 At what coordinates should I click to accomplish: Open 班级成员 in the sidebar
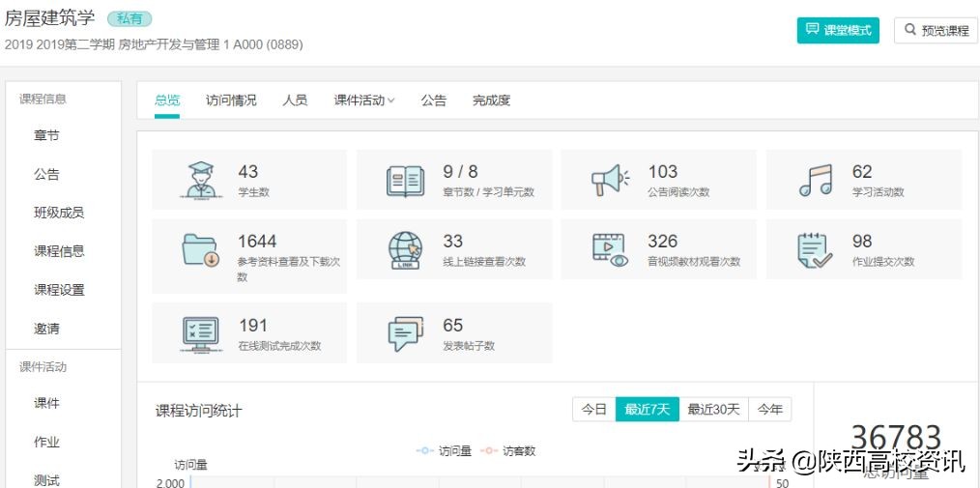(59, 213)
